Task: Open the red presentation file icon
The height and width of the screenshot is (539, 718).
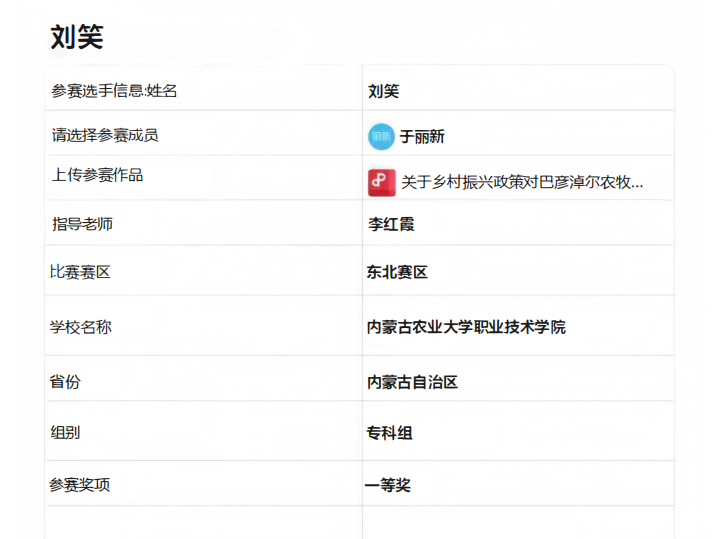Action: (381, 182)
